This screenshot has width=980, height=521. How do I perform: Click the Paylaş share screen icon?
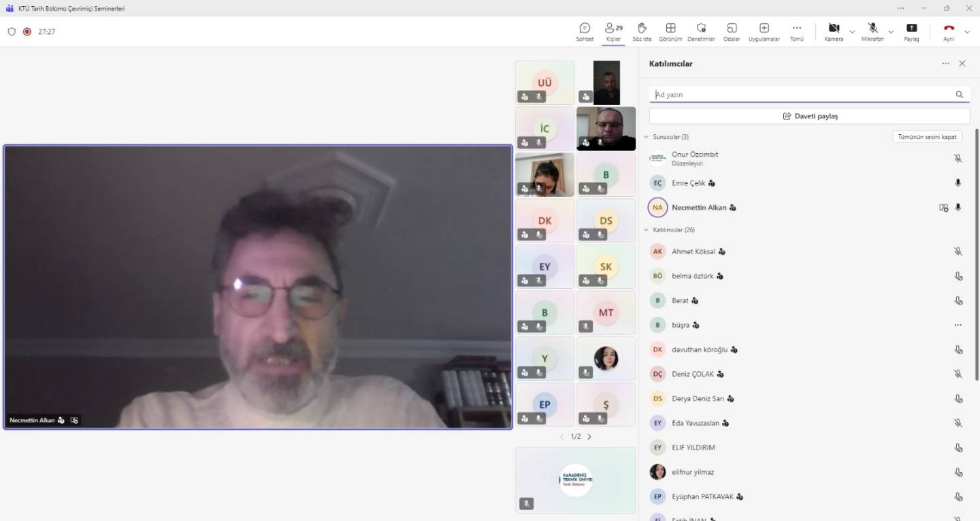pyautogui.click(x=911, y=31)
